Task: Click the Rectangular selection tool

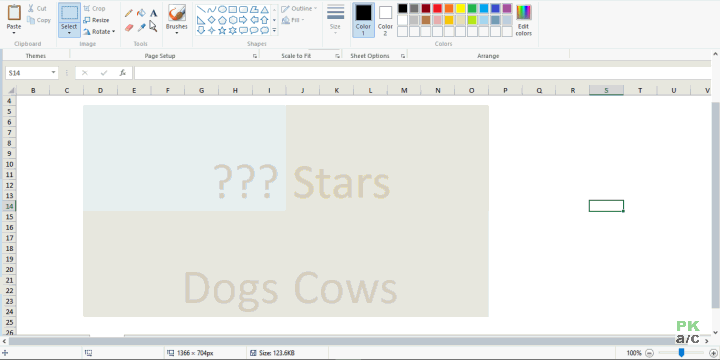Action: coord(69,13)
